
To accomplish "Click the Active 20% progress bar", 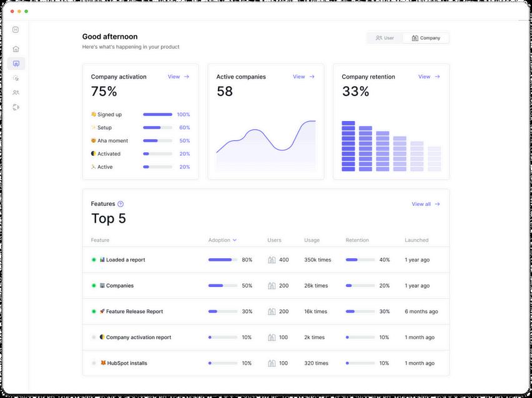I will click(157, 167).
